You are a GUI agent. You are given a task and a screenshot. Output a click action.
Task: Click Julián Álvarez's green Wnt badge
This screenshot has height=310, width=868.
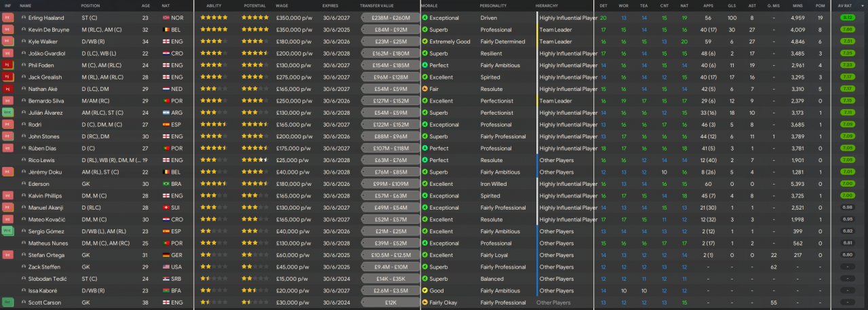click(8, 113)
